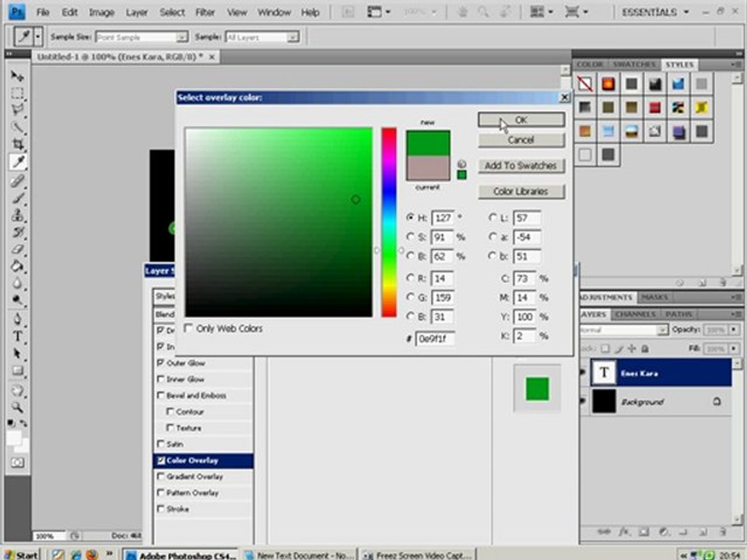This screenshot has width=747, height=560.
Task: Select the Eyedropper tool in toolbox
Action: (17, 163)
